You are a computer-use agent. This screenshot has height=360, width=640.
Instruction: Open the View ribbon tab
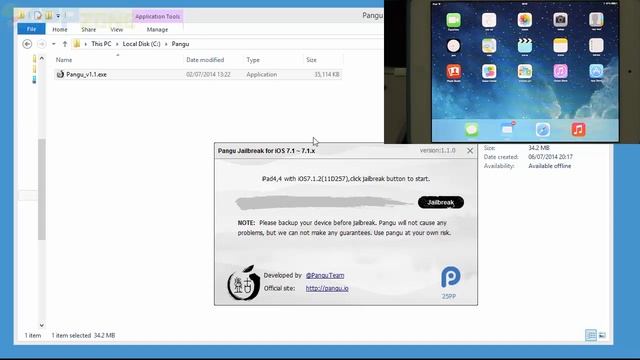(116, 29)
